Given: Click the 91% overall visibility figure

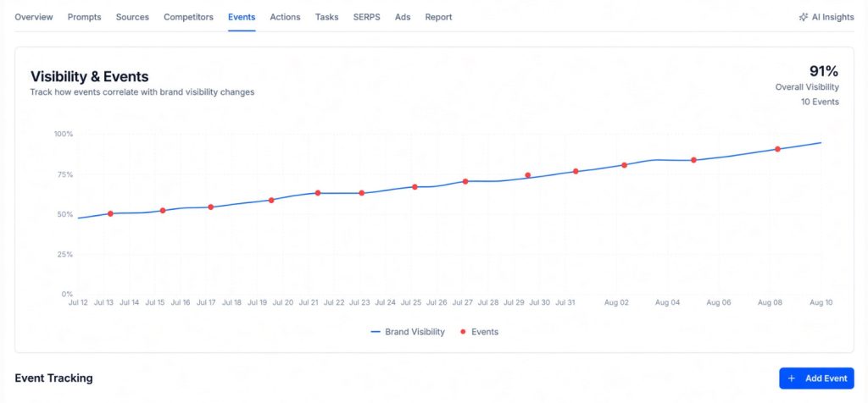Looking at the screenshot, I should click(824, 71).
